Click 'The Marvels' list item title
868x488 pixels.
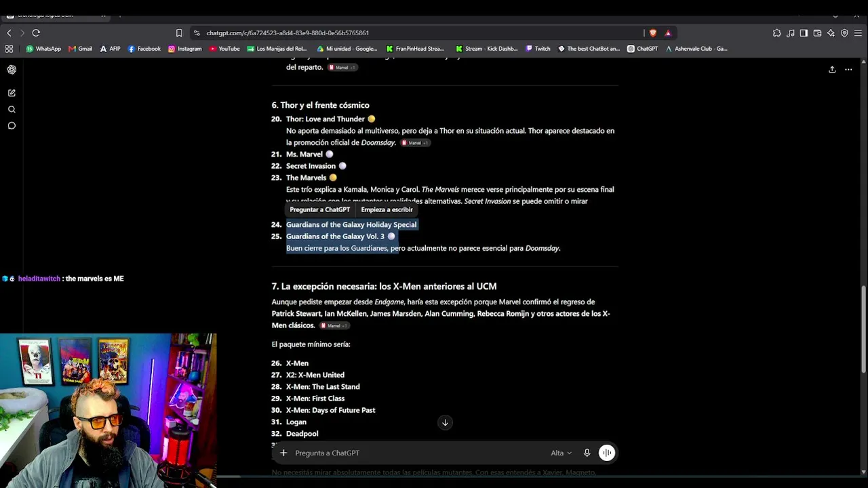pos(306,178)
